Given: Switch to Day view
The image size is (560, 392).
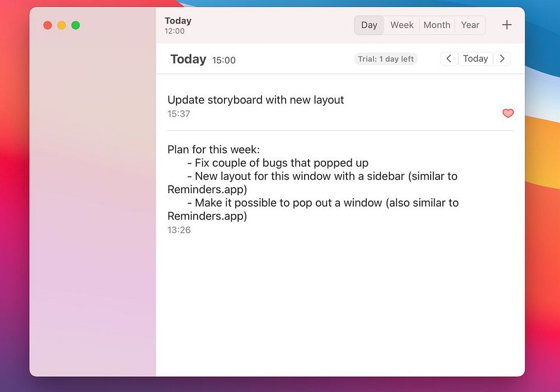Looking at the screenshot, I should pos(369,25).
